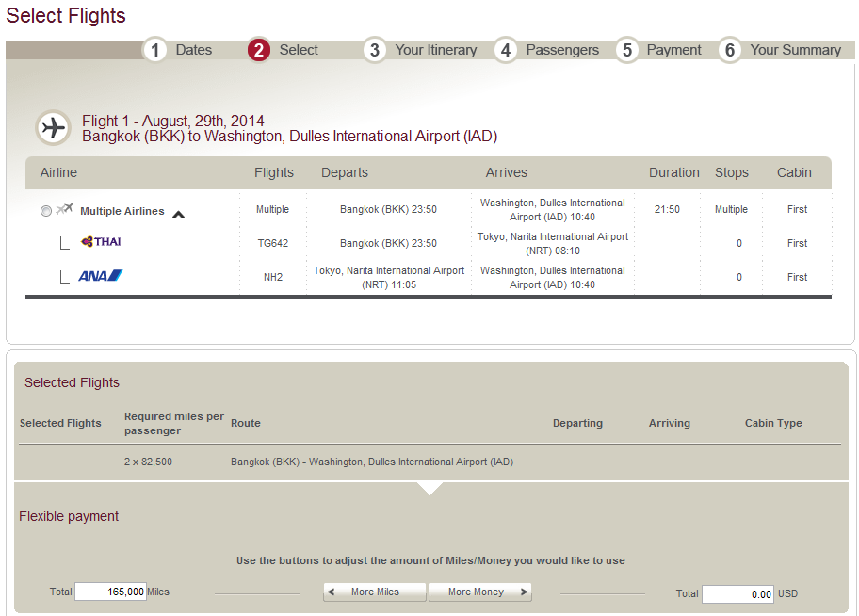Select the Multiple Airlines flight radio button
This screenshot has width=859, height=616.
point(46,211)
